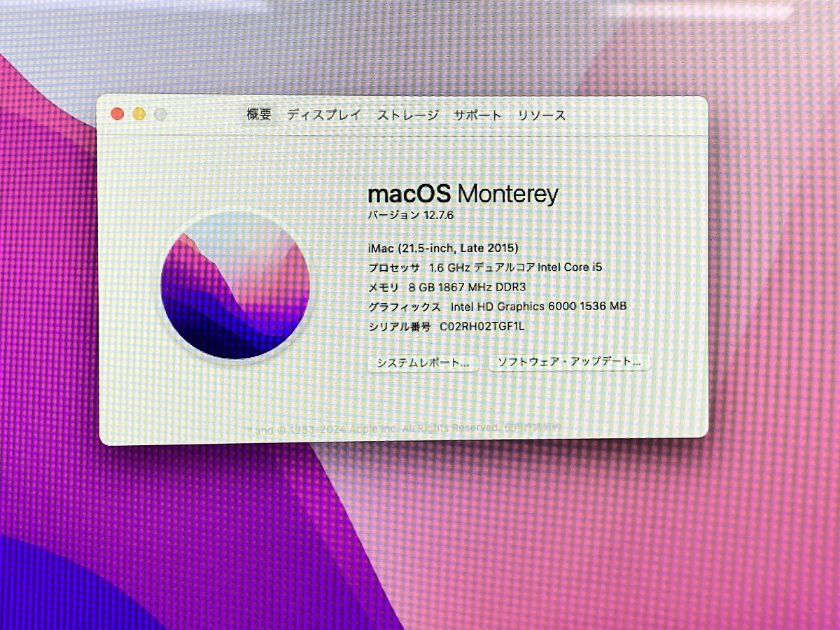This screenshot has height=630, width=840.
Task: Open the ディスプレイ tab
Action: (x=324, y=115)
